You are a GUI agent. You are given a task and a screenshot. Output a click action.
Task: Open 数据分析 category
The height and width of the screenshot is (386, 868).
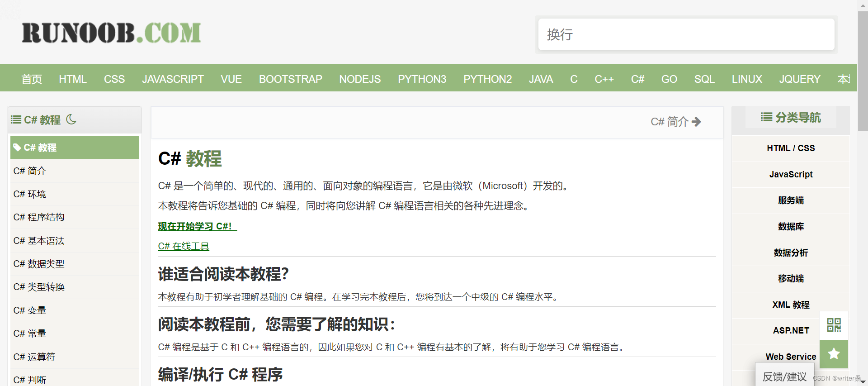791,253
